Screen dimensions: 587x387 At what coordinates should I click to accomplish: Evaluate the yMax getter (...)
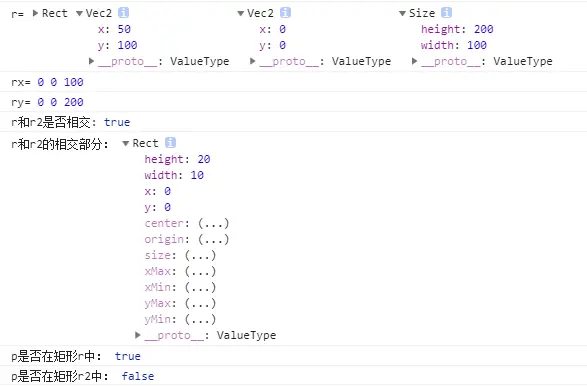(200, 303)
